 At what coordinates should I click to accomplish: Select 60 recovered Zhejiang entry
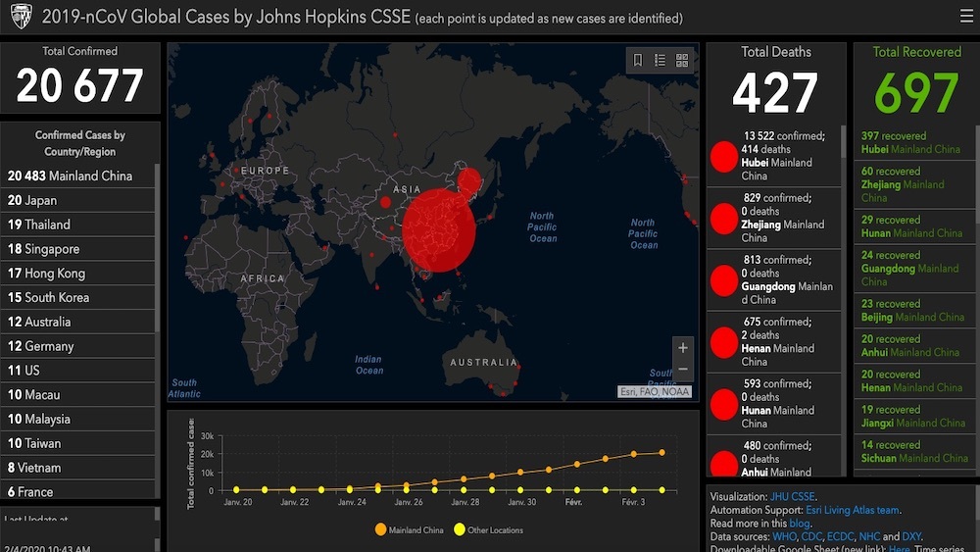click(915, 184)
